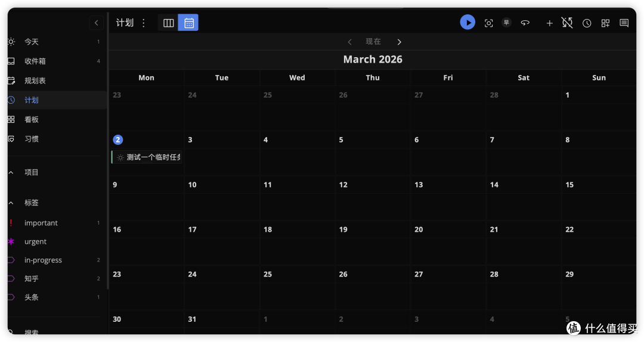Image resolution: width=644 pixels, height=342 pixels.
Task: Collapse the sidebar with the chevron
Action: click(97, 23)
